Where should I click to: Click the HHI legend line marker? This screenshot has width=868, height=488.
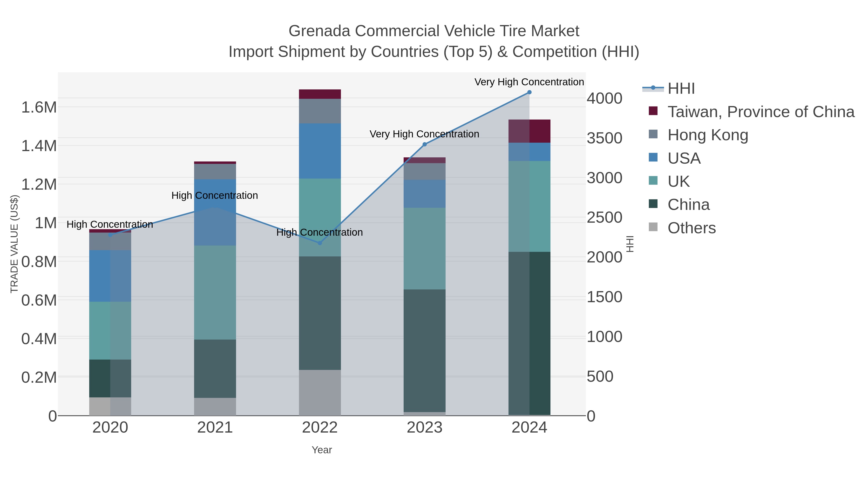pyautogui.click(x=653, y=88)
